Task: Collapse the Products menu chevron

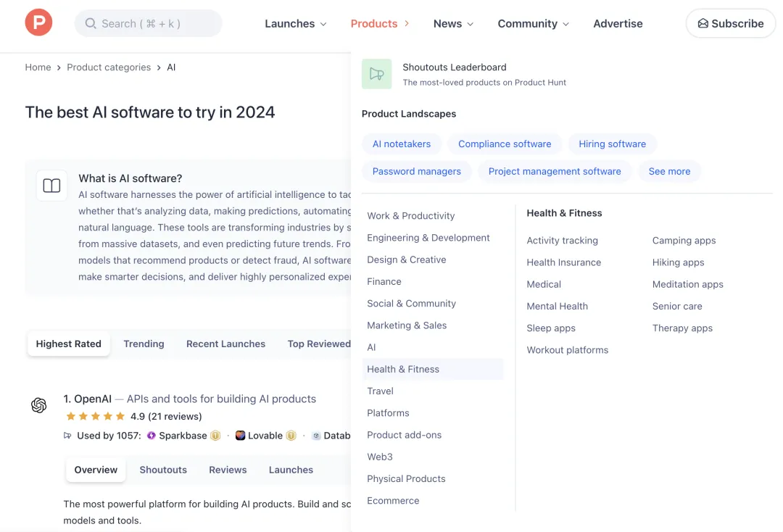Action: pos(407,23)
